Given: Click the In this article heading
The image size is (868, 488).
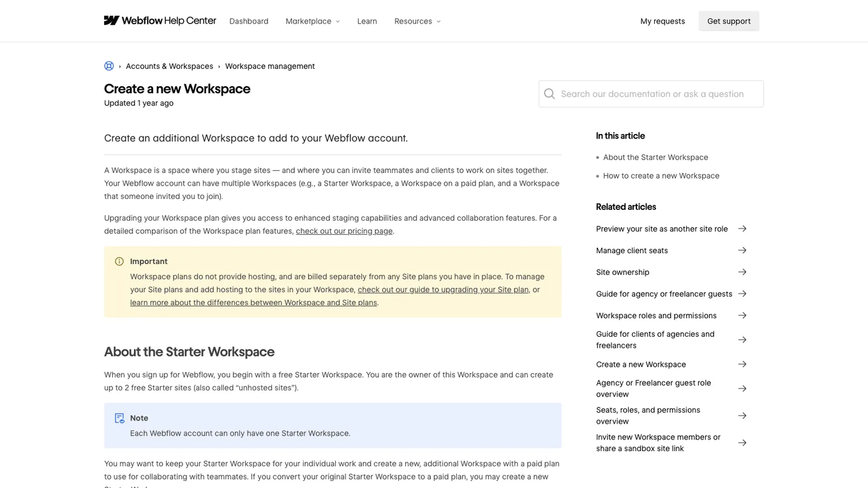Looking at the screenshot, I should pos(620,136).
